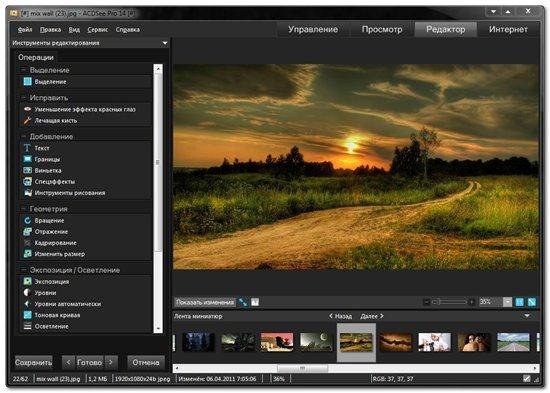Collapse the Выделение group
Viewport: 550px width, 393px height.
point(24,70)
